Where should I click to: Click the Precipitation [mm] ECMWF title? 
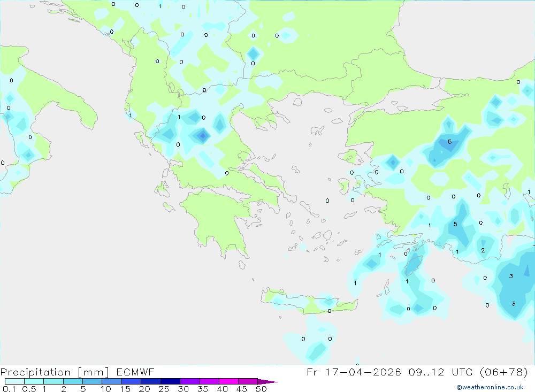[x=78, y=372]
